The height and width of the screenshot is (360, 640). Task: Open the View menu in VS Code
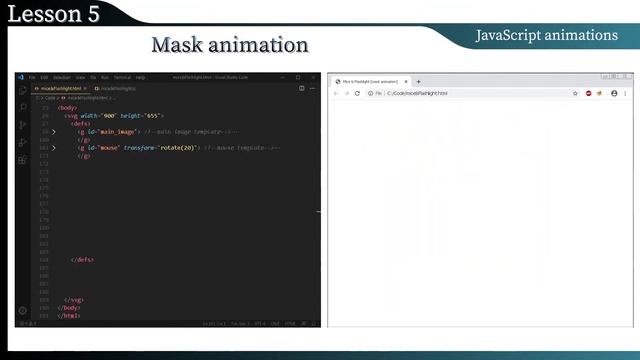(80, 77)
